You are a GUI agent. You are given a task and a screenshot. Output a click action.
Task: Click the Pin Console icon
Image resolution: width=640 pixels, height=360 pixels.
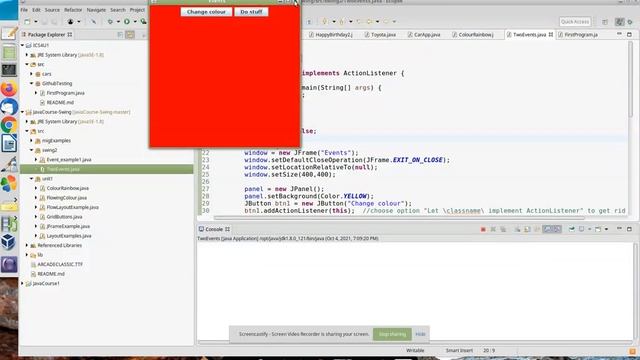coord(572,229)
